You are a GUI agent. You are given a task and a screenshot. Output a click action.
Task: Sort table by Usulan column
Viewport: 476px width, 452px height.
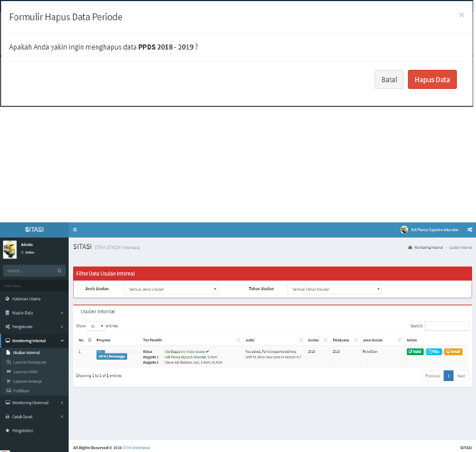(x=318, y=340)
